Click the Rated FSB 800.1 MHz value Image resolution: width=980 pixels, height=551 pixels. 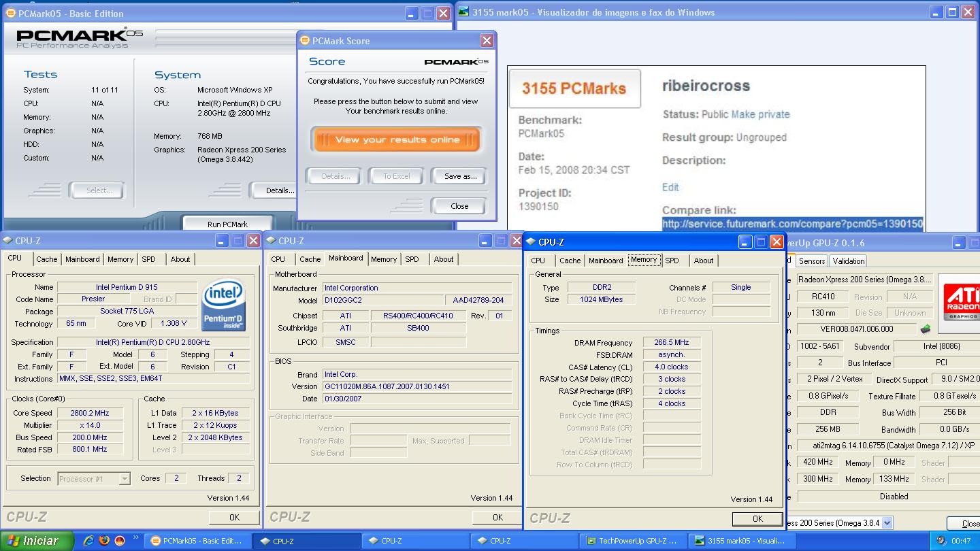90,450
